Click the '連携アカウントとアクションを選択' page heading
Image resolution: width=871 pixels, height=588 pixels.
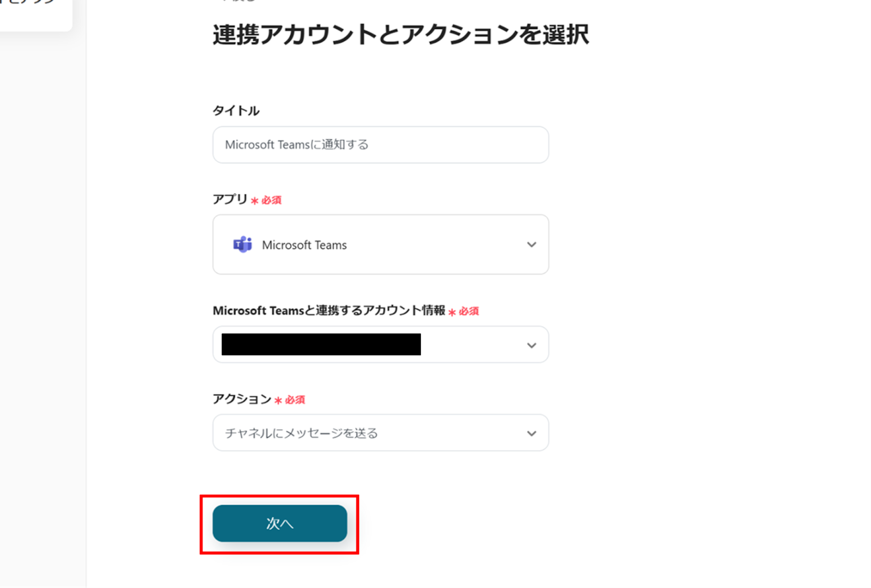[x=401, y=35]
